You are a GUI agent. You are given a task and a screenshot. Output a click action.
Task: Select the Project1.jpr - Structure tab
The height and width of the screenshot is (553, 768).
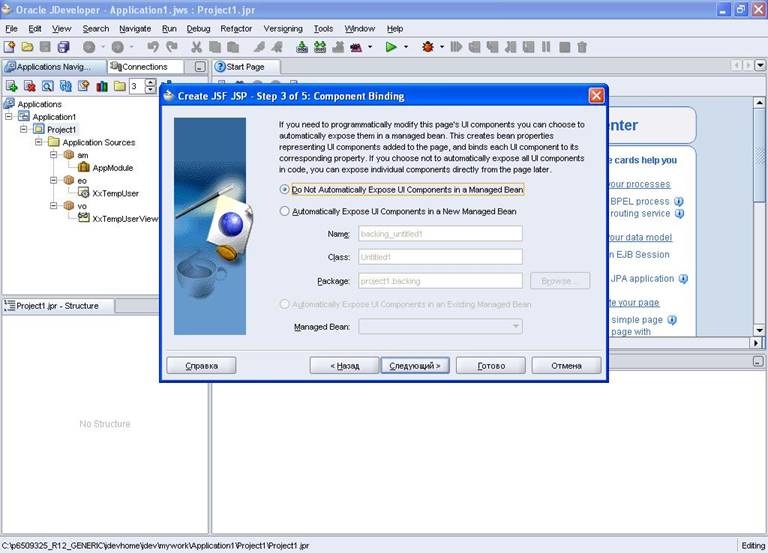(x=58, y=306)
